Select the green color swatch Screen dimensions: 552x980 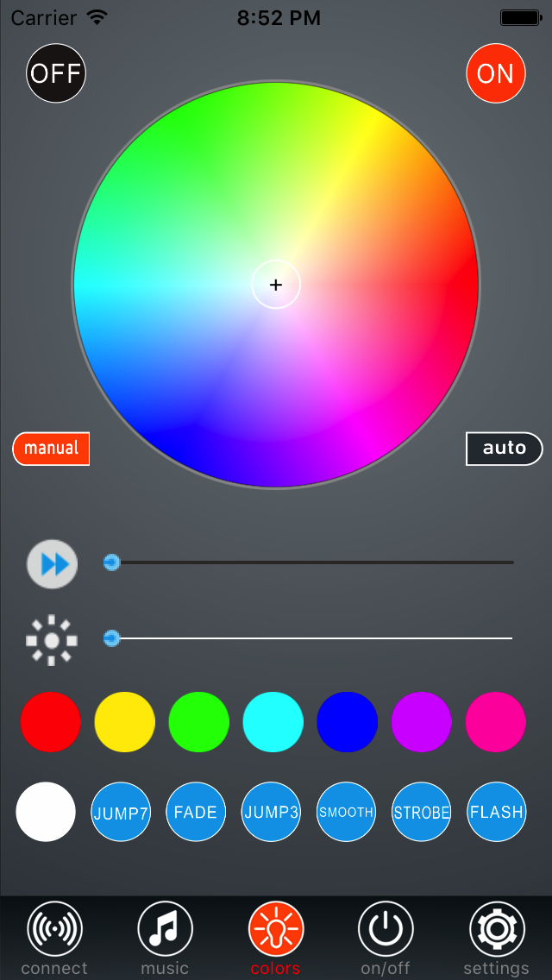tap(198, 722)
